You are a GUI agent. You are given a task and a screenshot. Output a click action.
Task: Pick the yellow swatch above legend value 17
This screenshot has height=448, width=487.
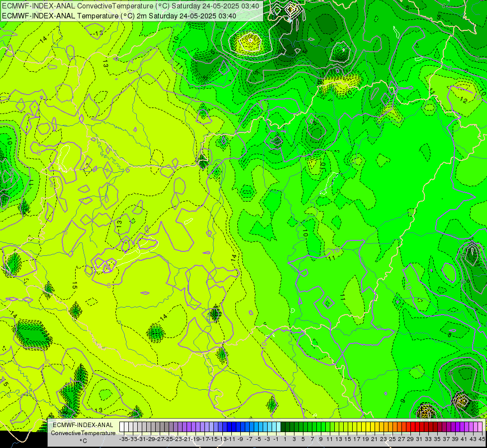click(x=354, y=427)
